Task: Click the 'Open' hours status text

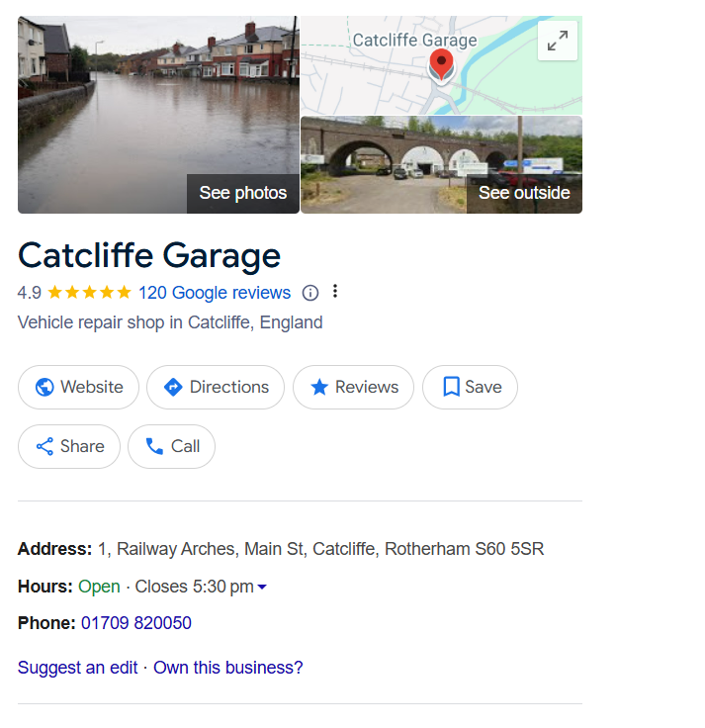Action: coord(99,587)
